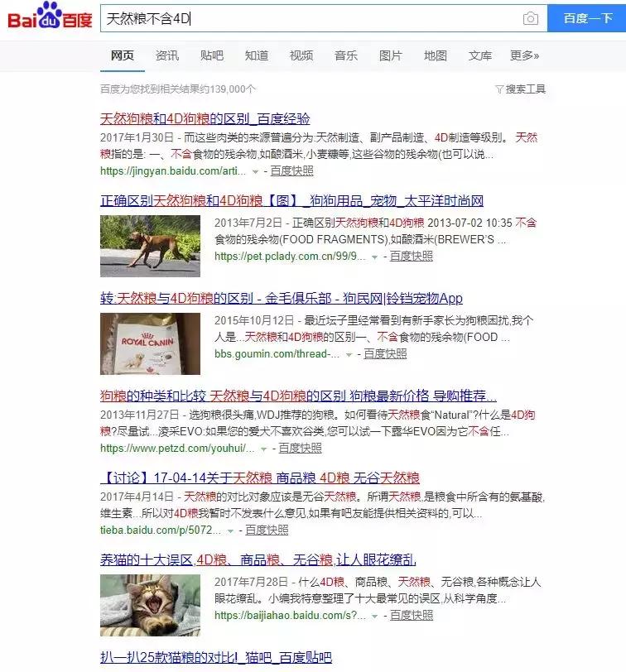Switch to the 知道 tab
This screenshot has height=672, width=626.
click(x=257, y=55)
